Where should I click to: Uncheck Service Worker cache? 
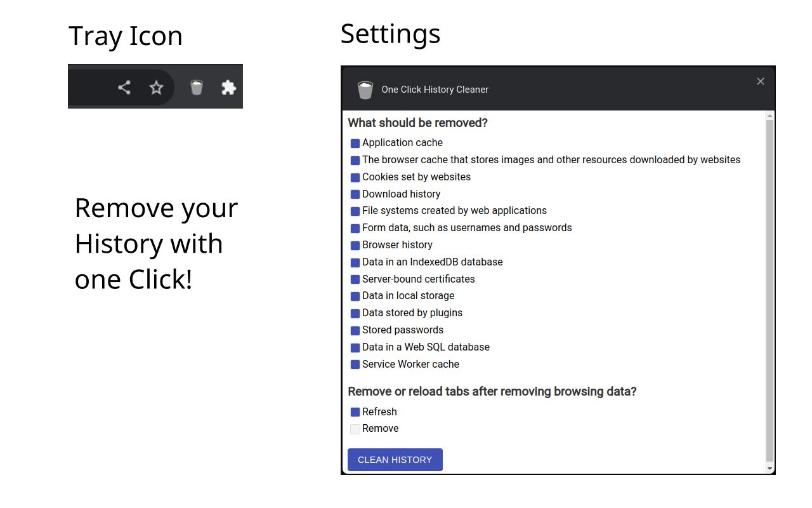(355, 364)
